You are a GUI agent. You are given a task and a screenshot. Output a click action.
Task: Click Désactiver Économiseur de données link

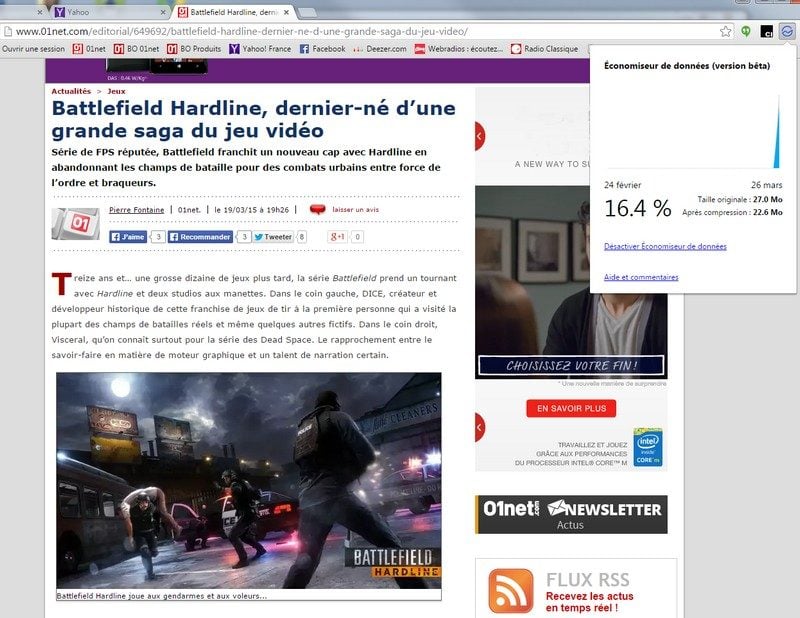pyautogui.click(x=665, y=246)
